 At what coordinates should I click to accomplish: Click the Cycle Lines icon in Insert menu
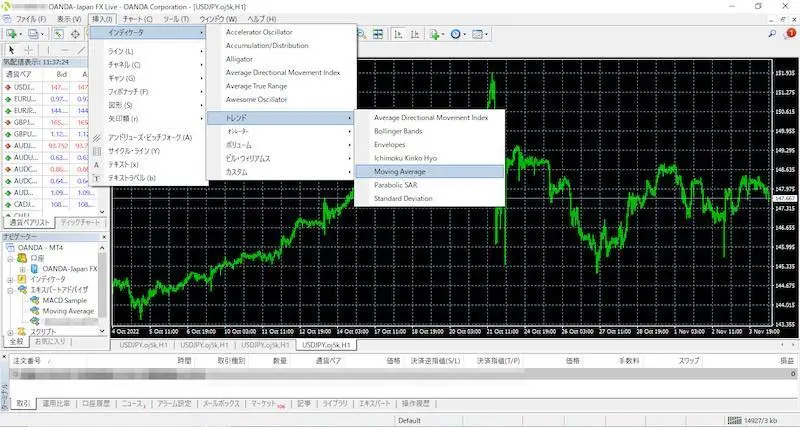pos(97,152)
